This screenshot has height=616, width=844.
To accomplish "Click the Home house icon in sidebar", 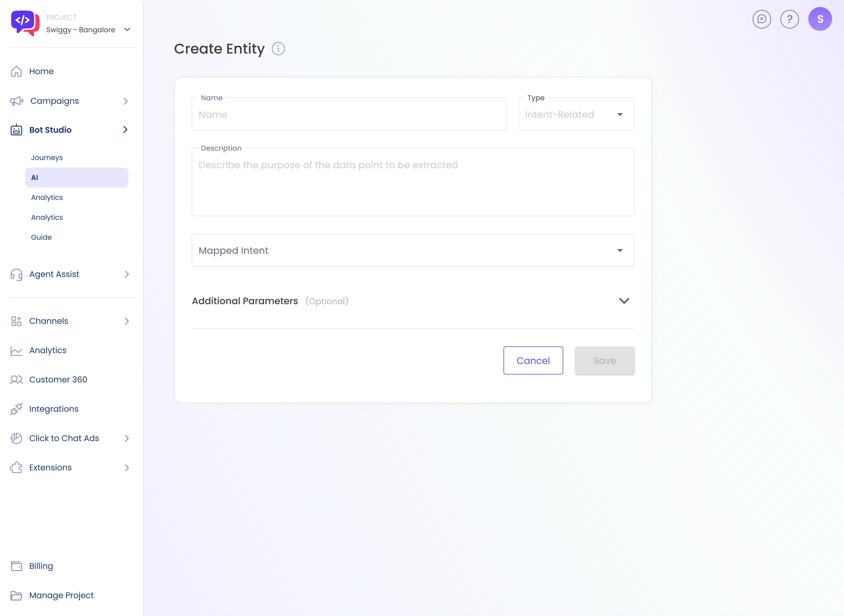I will tap(16, 71).
